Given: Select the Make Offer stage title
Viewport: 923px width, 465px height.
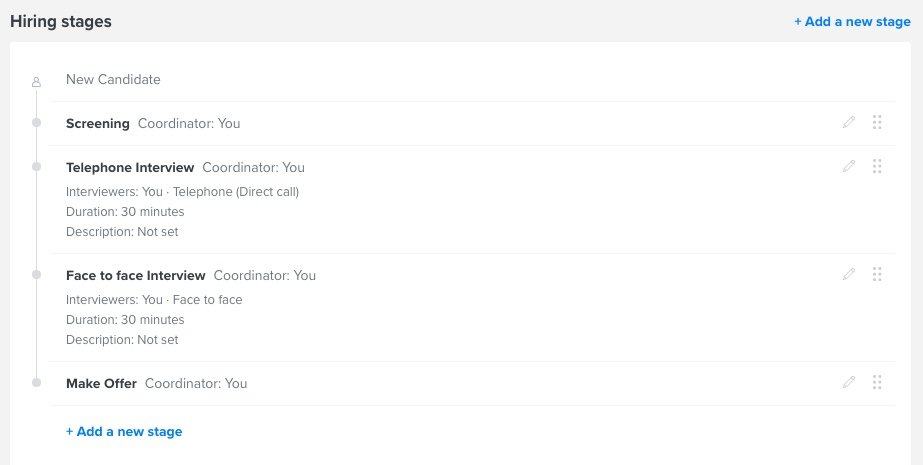Looking at the screenshot, I should click(x=101, y=383).
